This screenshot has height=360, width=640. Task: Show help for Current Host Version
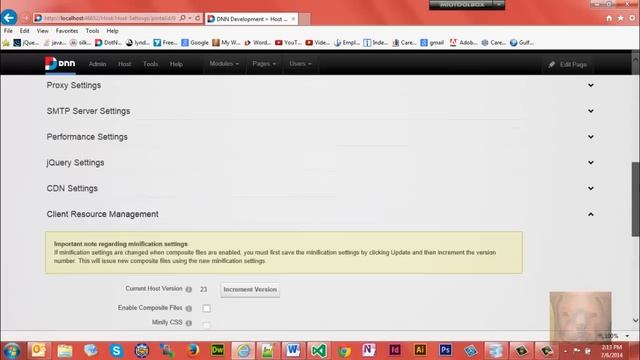point(189,289)
